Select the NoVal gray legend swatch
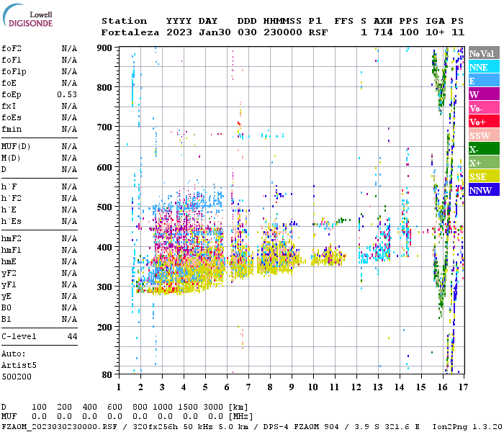 484,53
